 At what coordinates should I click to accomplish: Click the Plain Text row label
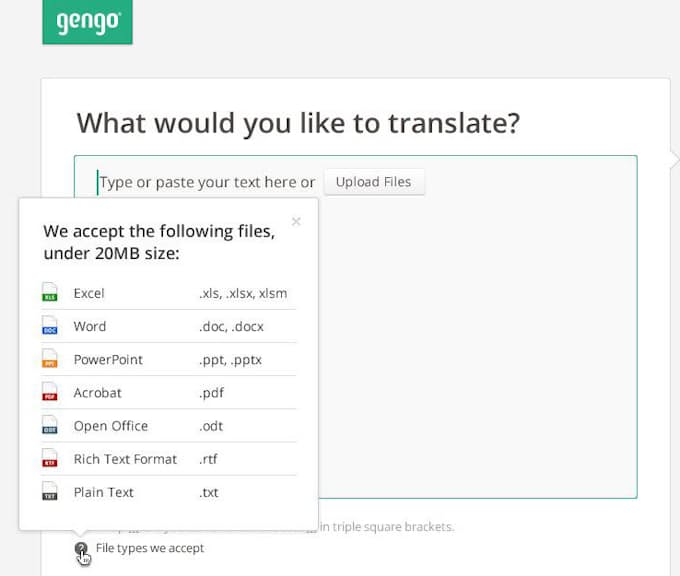tap(103, 492)
